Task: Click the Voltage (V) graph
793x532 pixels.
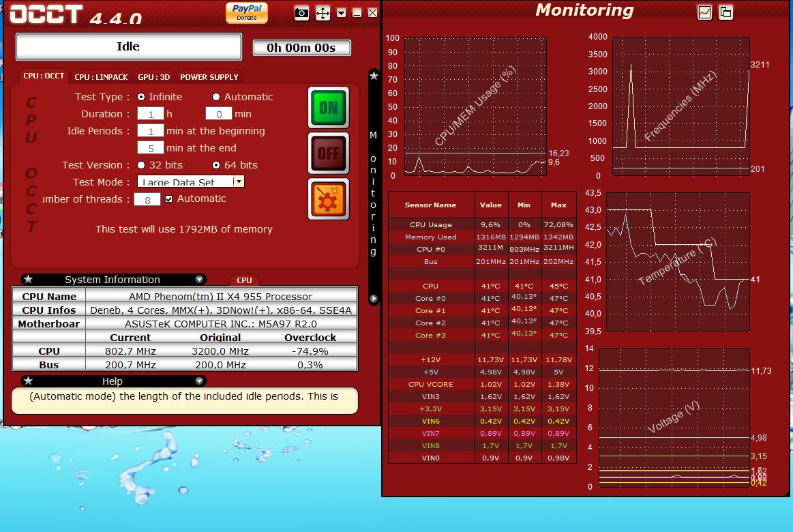Action: [x=674, y=417]
